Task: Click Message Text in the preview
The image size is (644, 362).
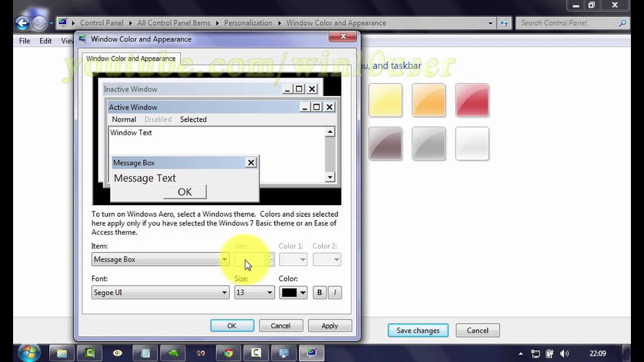Action: click(145, 178)
